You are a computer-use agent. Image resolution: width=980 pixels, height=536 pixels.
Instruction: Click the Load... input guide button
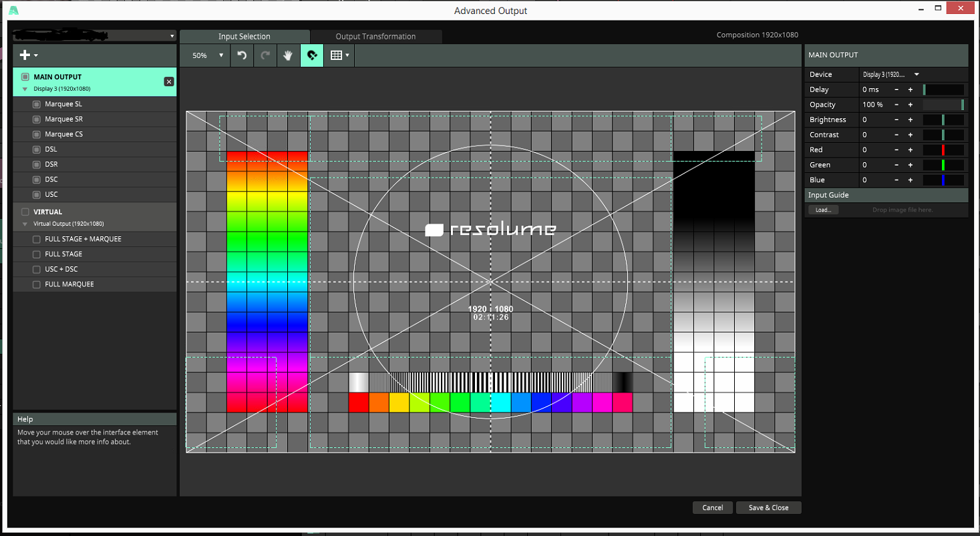point(823,210)
